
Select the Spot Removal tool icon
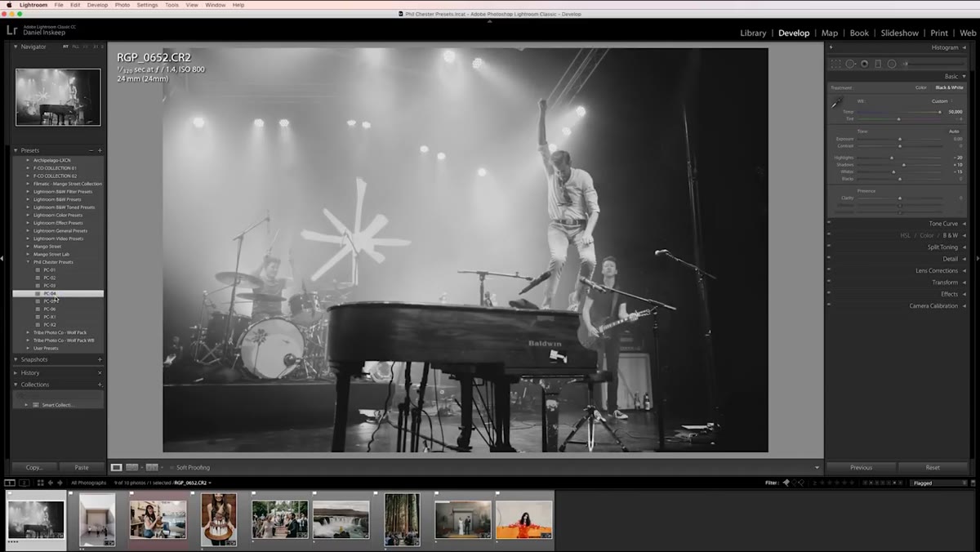(x=850, y=64)
